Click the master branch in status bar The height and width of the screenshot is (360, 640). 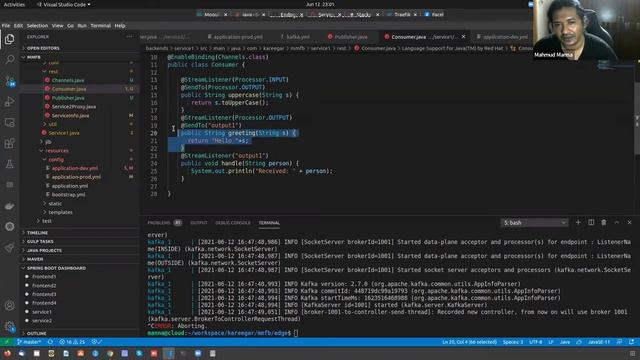29,342
